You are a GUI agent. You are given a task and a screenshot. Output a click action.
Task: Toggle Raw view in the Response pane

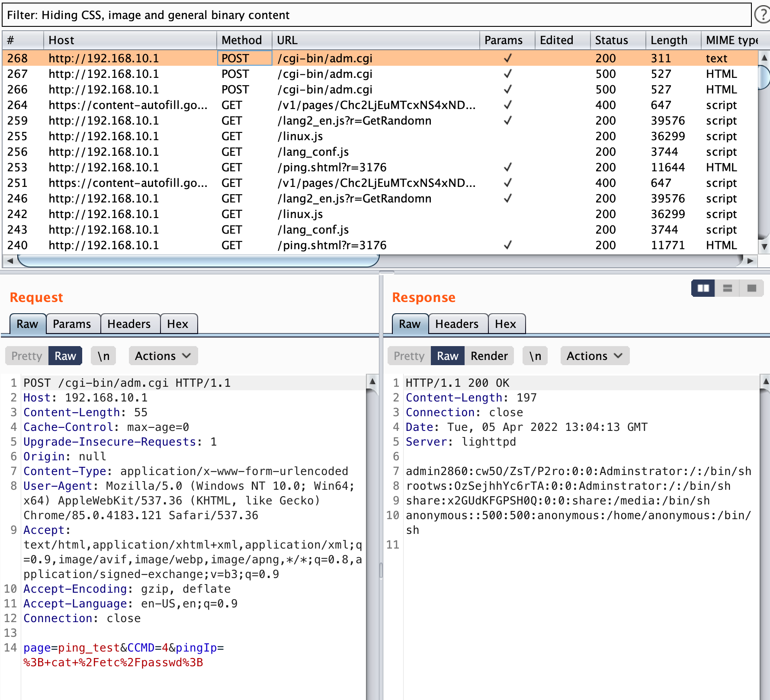pyautogui.click(x=448, y=356)
